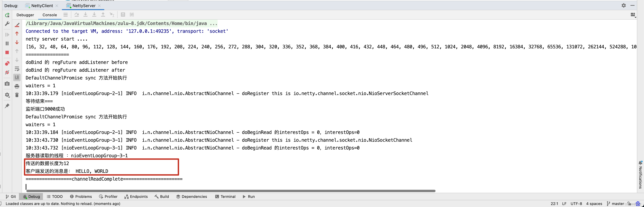Open View Breakpoints icon
Screen dimensions: 644x207
click(7, 64)
